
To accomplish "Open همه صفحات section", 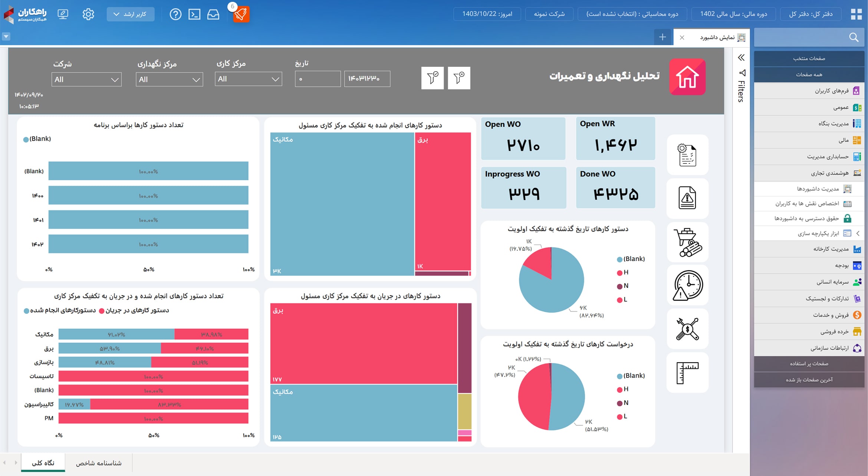I will 809,75.
